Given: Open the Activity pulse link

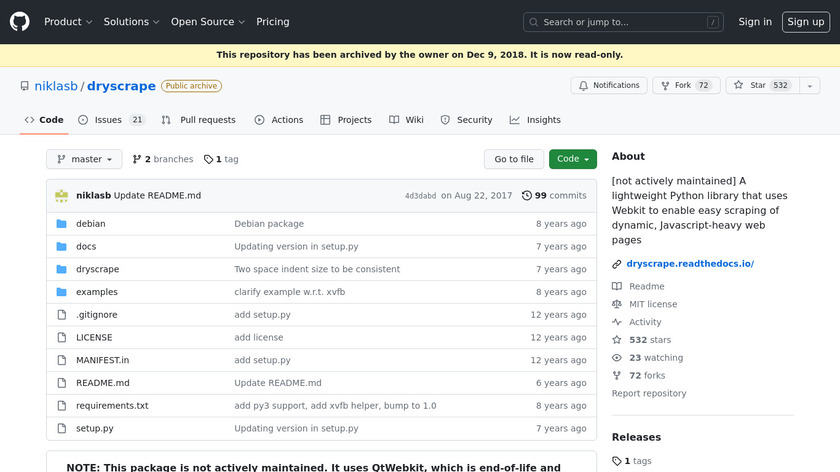Looking at the screenshot, I should tap(644, 322).
